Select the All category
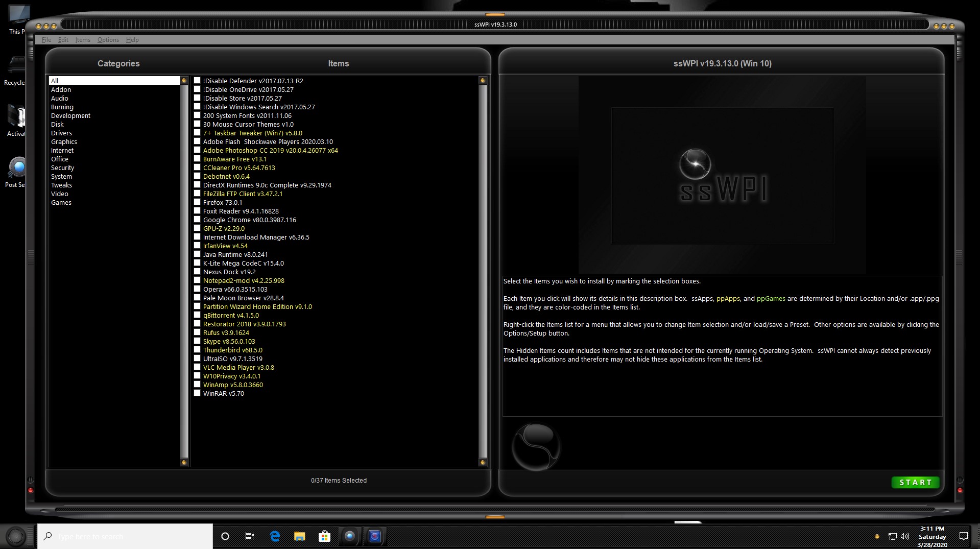This screenshot has height=549, width=980. [114, 81]
